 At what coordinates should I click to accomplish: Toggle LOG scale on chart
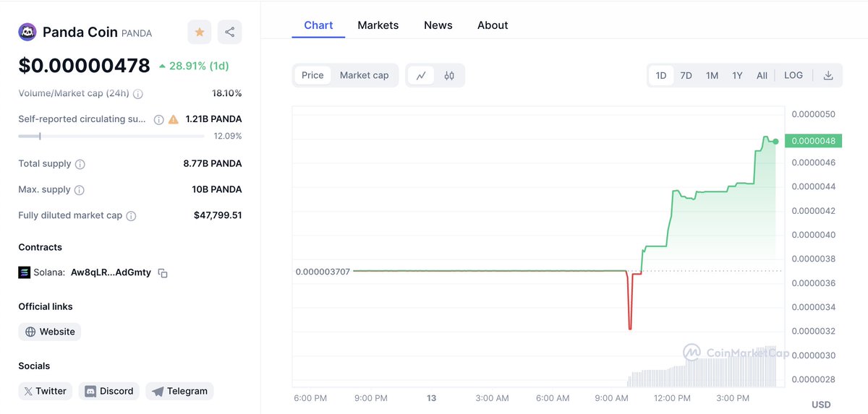tap(793, 75)
